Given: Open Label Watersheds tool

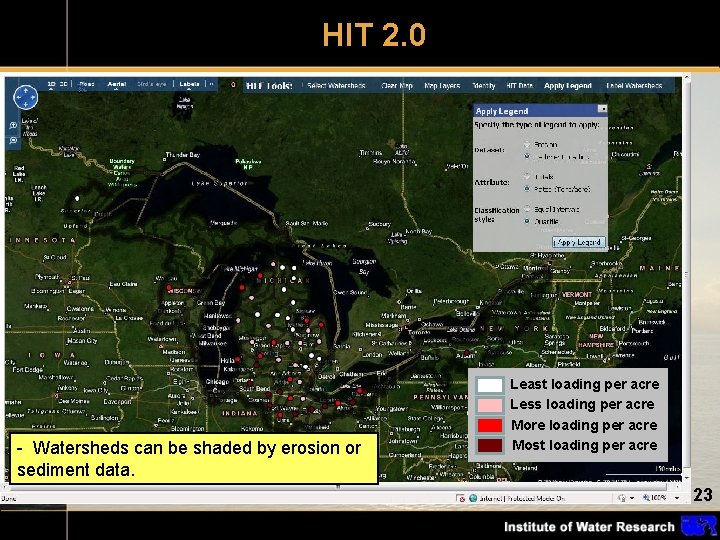Looking at the screenshot, I should [x=634, y=85].
